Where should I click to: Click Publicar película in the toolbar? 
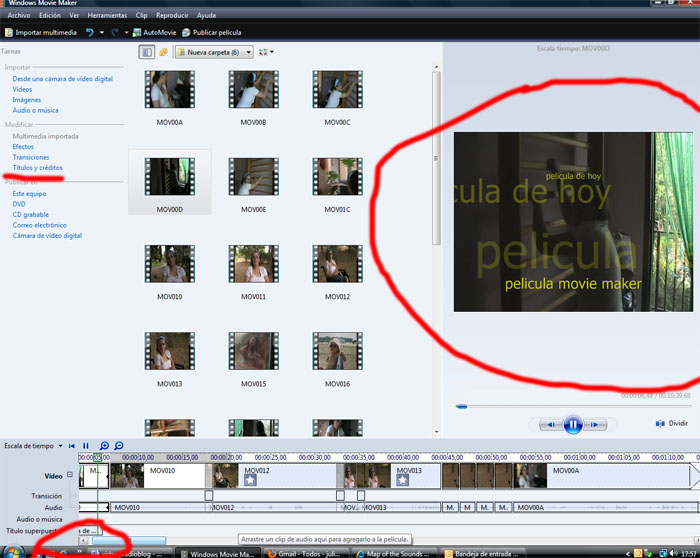[x=212, y=33]
